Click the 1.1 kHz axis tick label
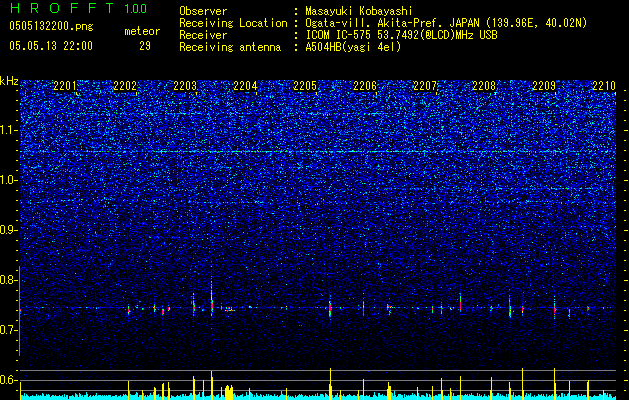 point(9,130)
